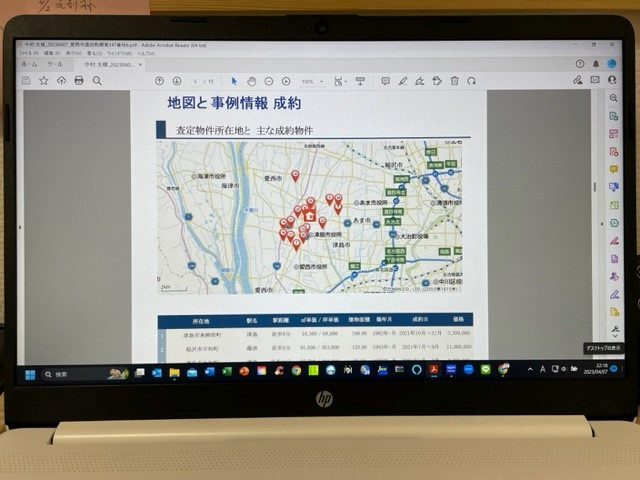Image resolution: width=640 pixels, height=480 pixels.
Task: Open the Export PDF tool in right pane
Action: coord(613,116)
